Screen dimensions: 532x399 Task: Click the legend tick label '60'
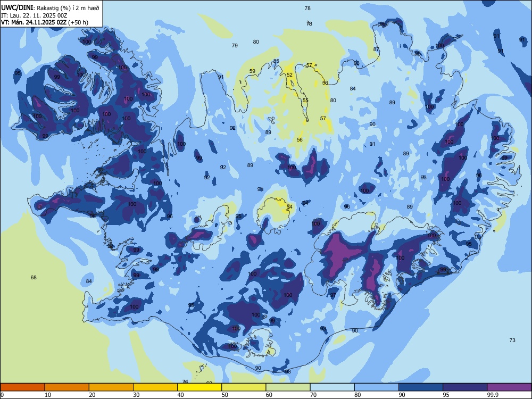pyautogui.click(x=269, y=395)
